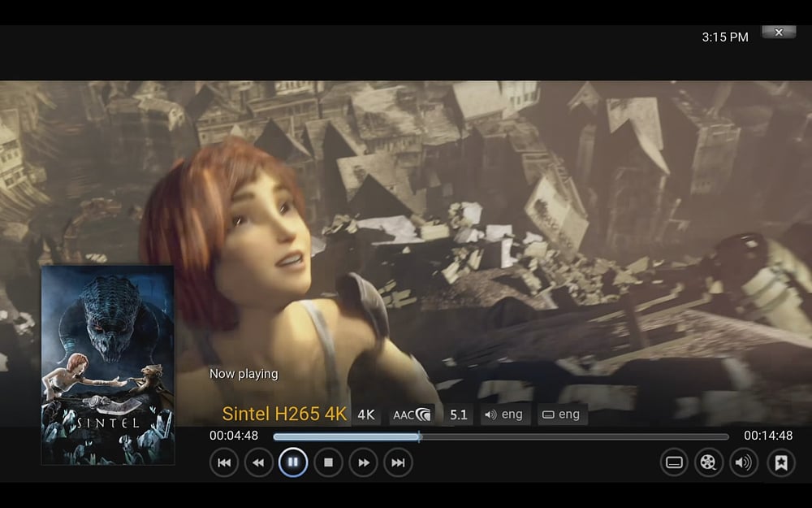Rewind the video
The width and height of the screenshot is (812, 508).
click(x=259, y=462)
